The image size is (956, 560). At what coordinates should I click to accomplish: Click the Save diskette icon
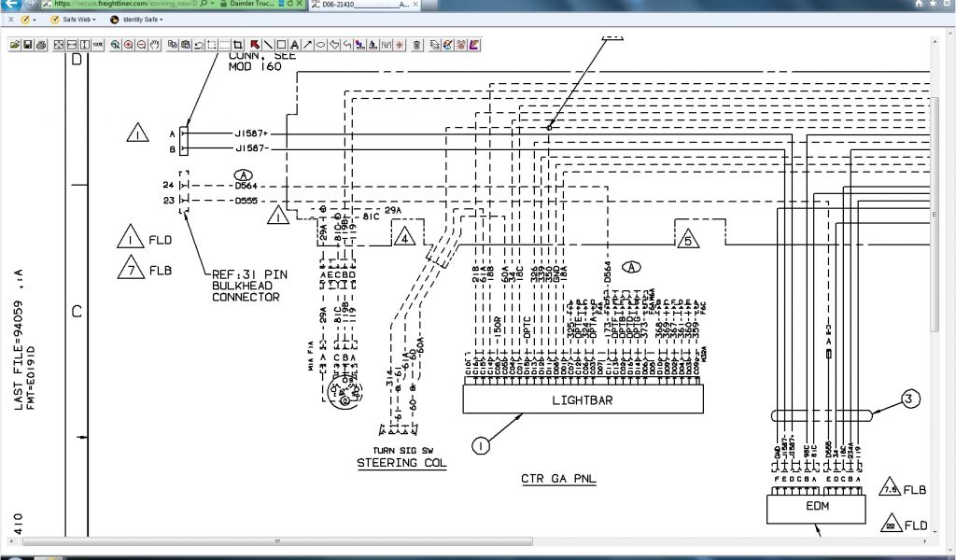click(x=28, y=44)
